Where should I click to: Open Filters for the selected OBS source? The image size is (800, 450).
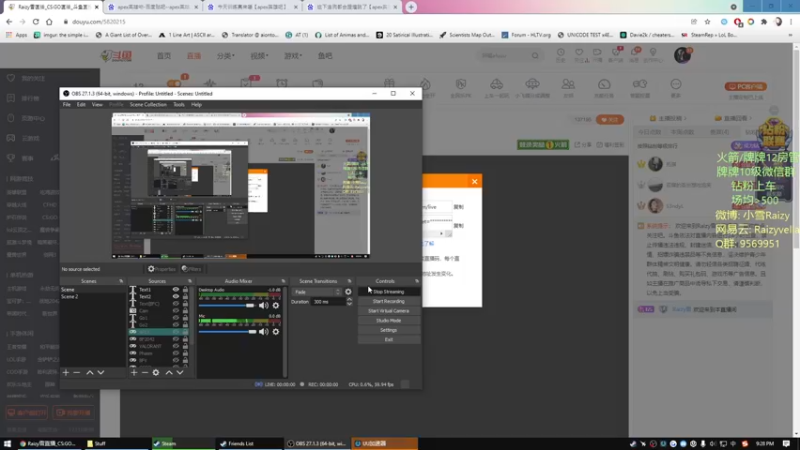click(192, 269)
